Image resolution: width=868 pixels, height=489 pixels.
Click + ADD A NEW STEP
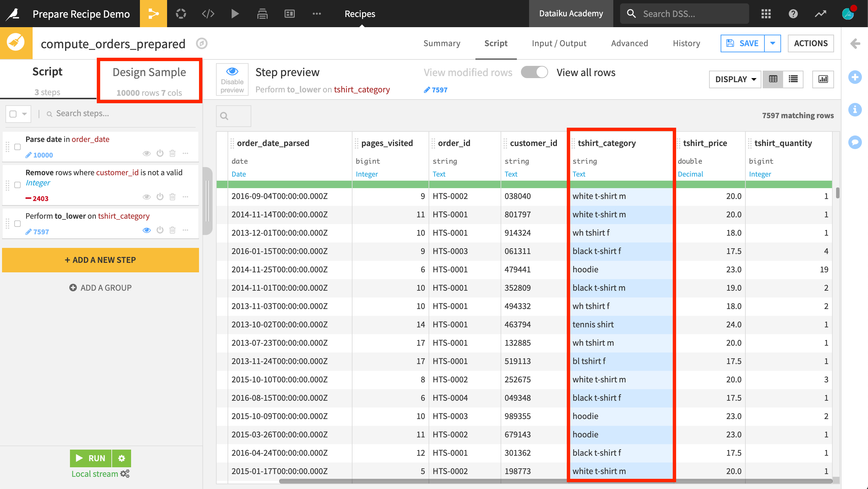point(101,260)
